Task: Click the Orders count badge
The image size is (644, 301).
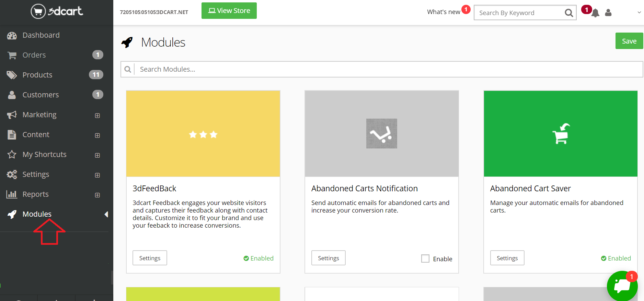Action: tap(98, 55)
